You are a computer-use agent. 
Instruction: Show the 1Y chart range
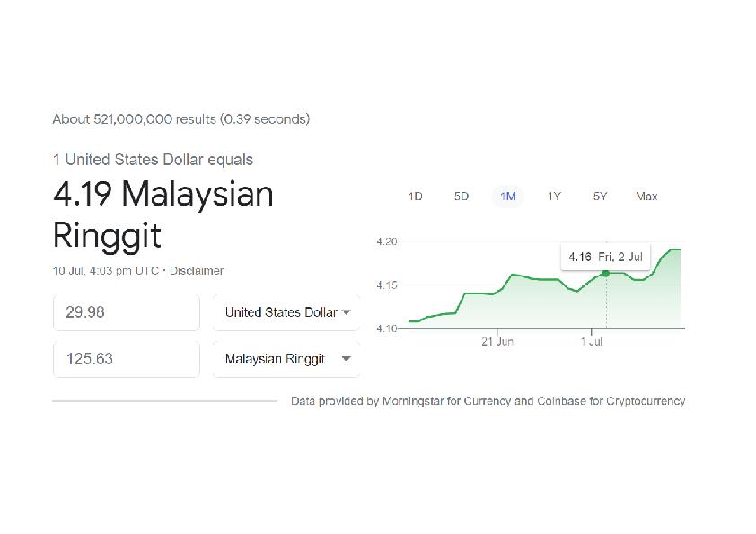pos(554,197)
